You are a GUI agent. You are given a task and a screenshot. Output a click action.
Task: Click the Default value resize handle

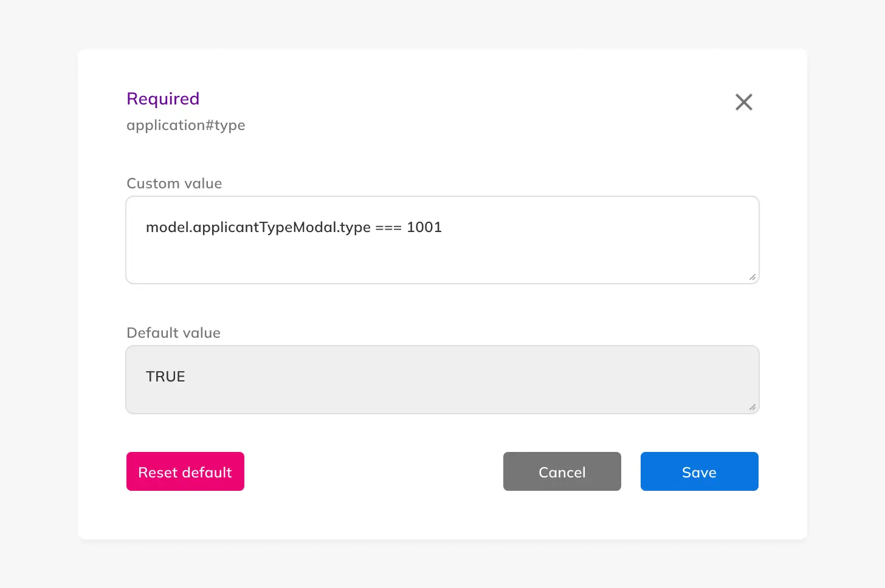752,407
